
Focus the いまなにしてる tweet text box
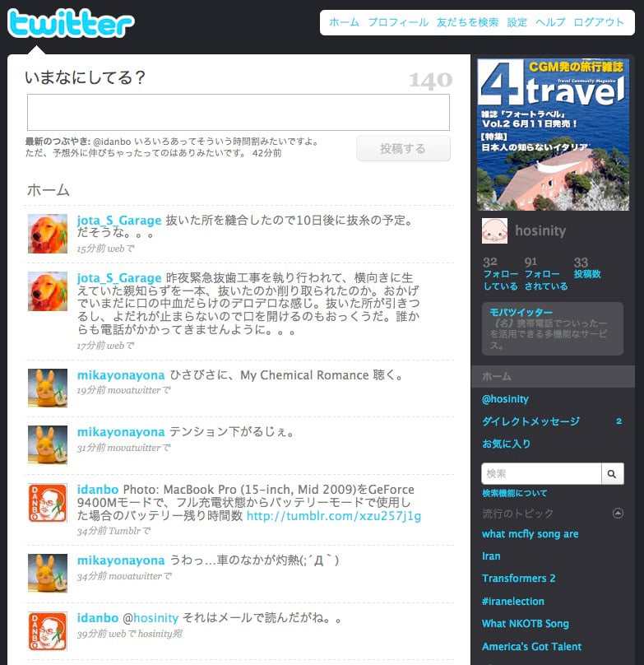[x=239, y=113]
